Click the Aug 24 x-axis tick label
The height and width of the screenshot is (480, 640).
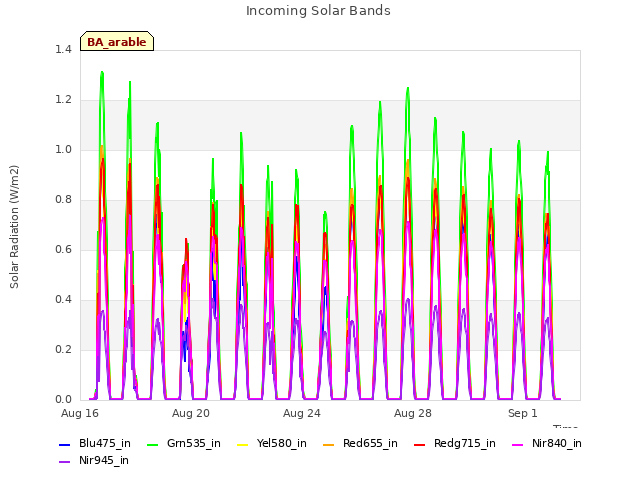302,413
